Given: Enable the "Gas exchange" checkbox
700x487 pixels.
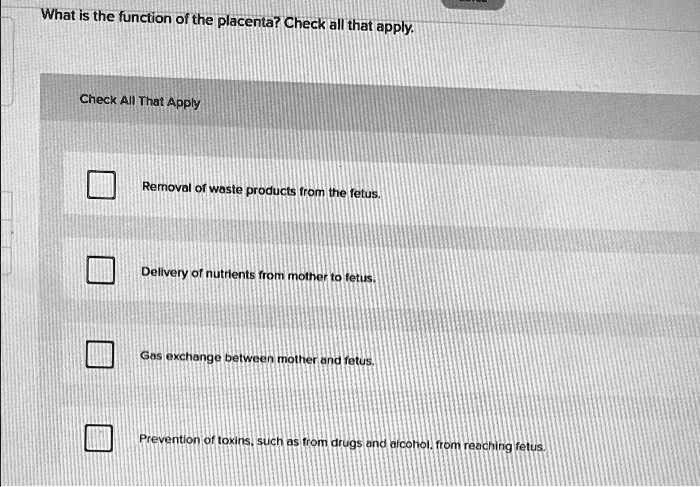Looking at the screenshot, I should (x=99, y=354).
